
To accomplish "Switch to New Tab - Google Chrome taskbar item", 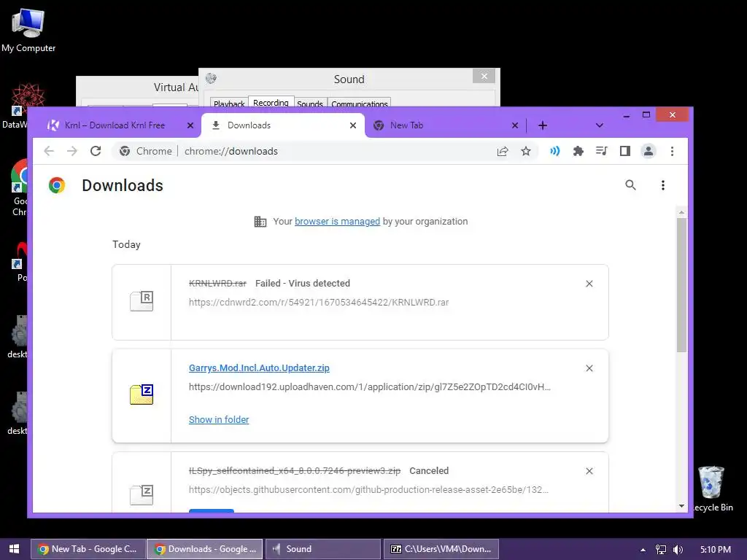I will click(x=88, y=549).
